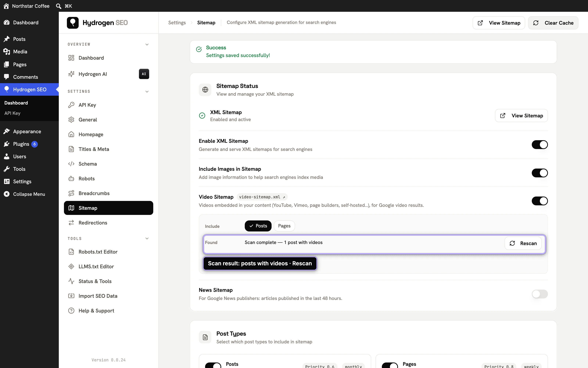Open the Robots.txt Editor tool
Screen dimensions: 588x368
108,252
